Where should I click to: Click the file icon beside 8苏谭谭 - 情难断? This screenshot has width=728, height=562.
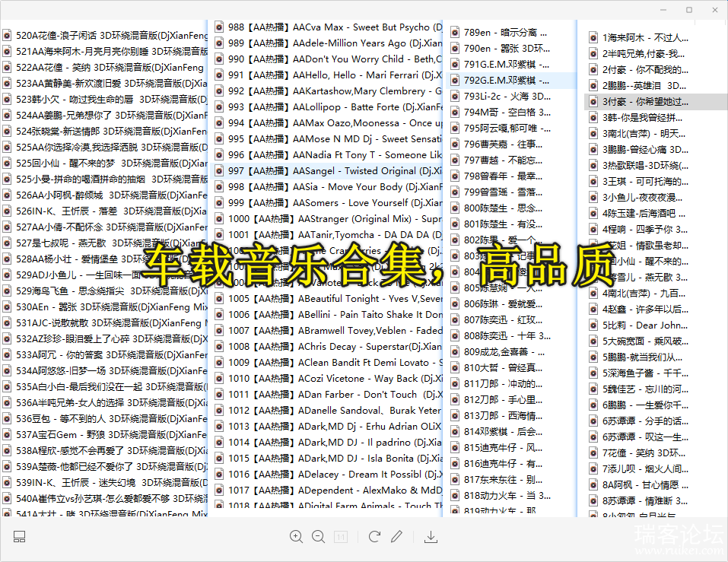(593, 500)
